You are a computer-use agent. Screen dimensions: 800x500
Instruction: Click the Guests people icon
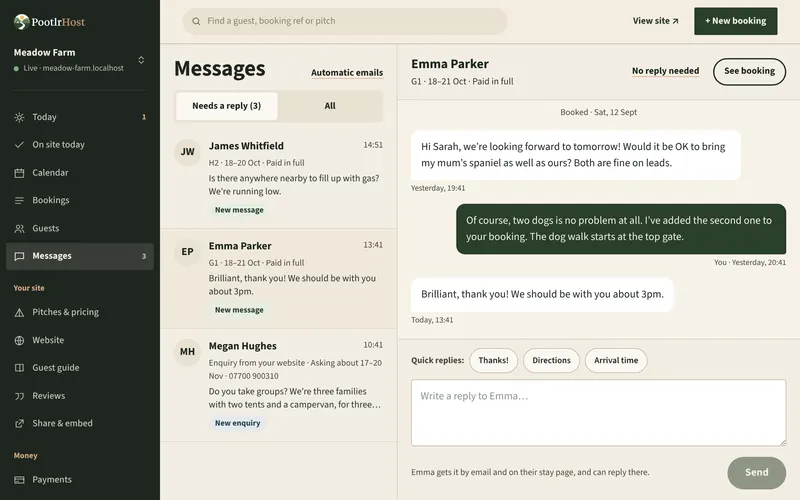tap(19, 229)
